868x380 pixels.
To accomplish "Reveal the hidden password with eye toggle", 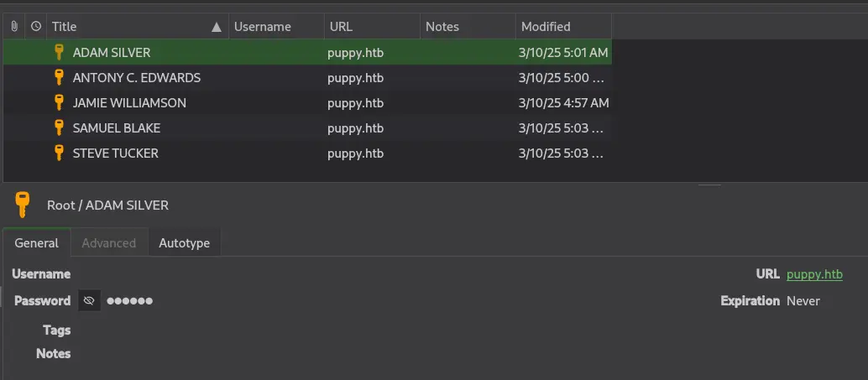I will 89,300.
